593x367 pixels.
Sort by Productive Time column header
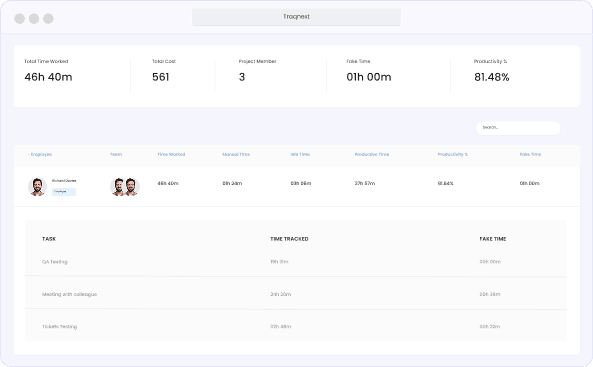click(x=372, y=154)
